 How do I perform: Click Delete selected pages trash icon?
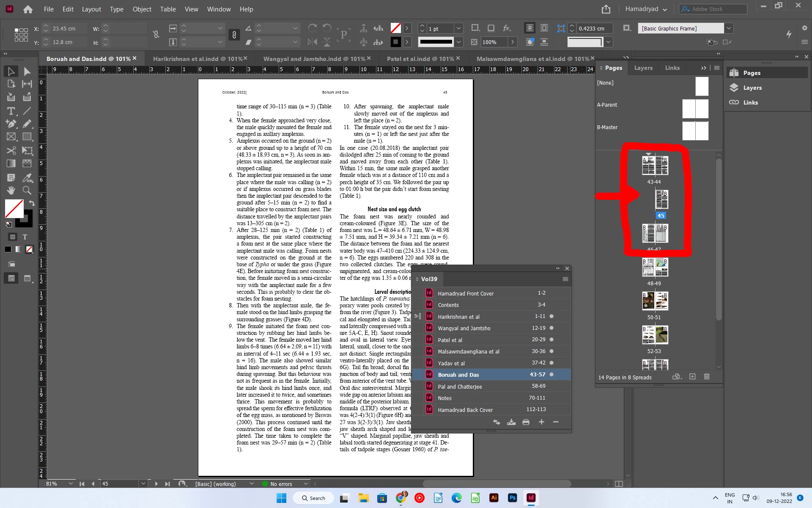[706, 377]
